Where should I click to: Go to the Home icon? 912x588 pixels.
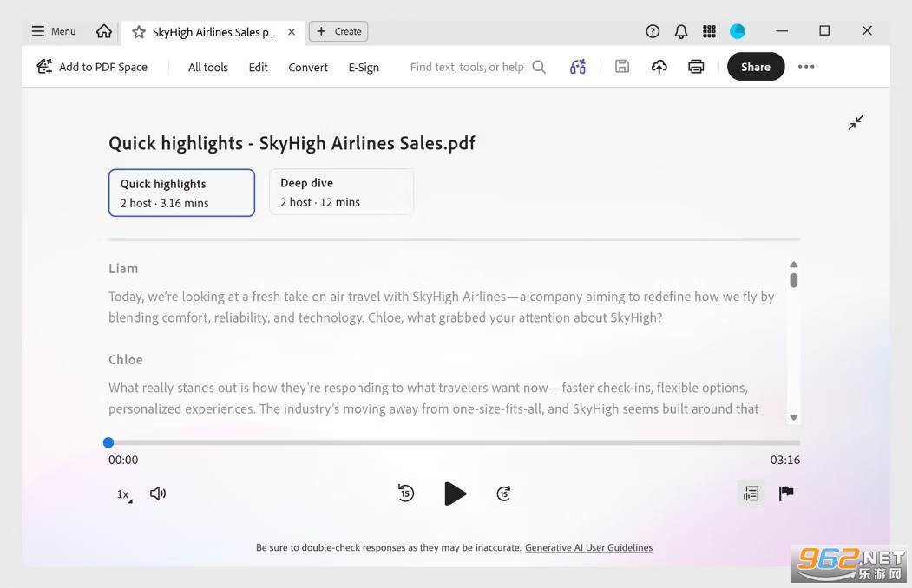tap(104, 31)
